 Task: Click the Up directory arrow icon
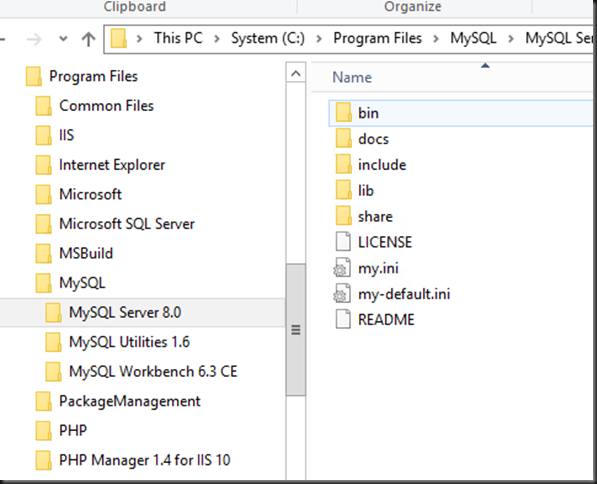89,39
